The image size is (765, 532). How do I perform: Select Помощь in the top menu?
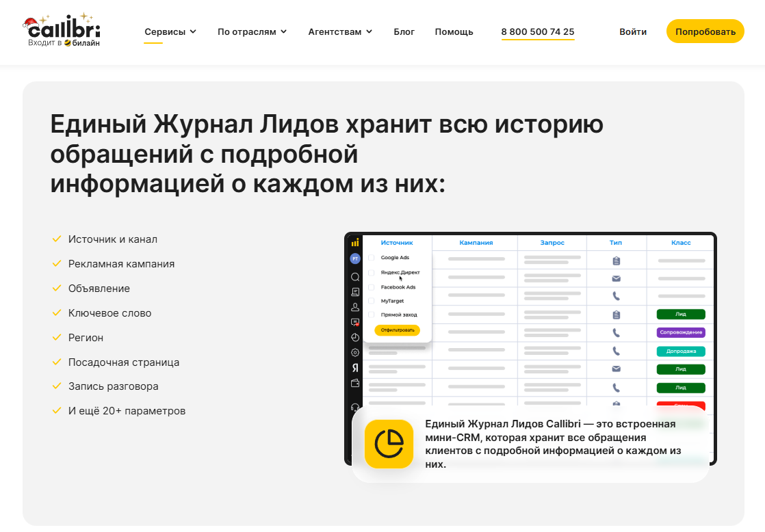454,31
